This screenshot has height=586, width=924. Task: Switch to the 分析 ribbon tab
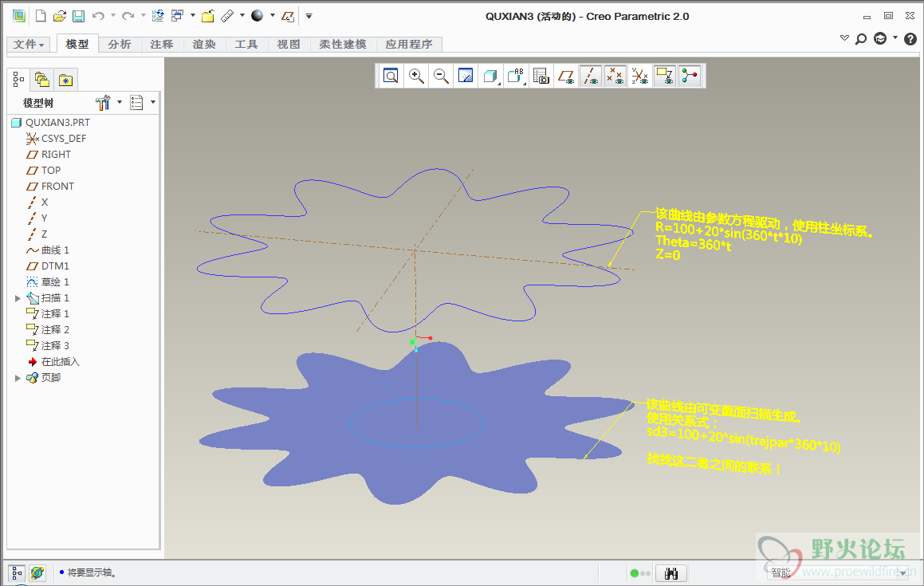tap(120, 45)
